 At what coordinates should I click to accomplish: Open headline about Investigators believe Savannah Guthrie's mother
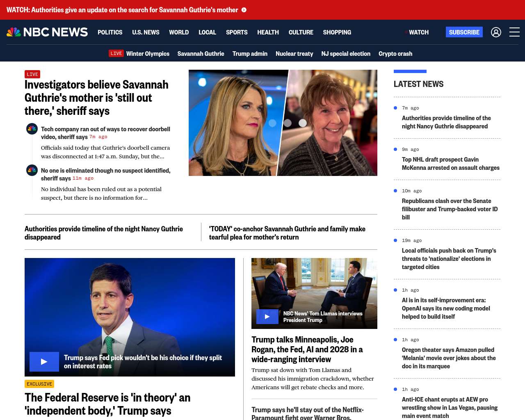point(96,98)
